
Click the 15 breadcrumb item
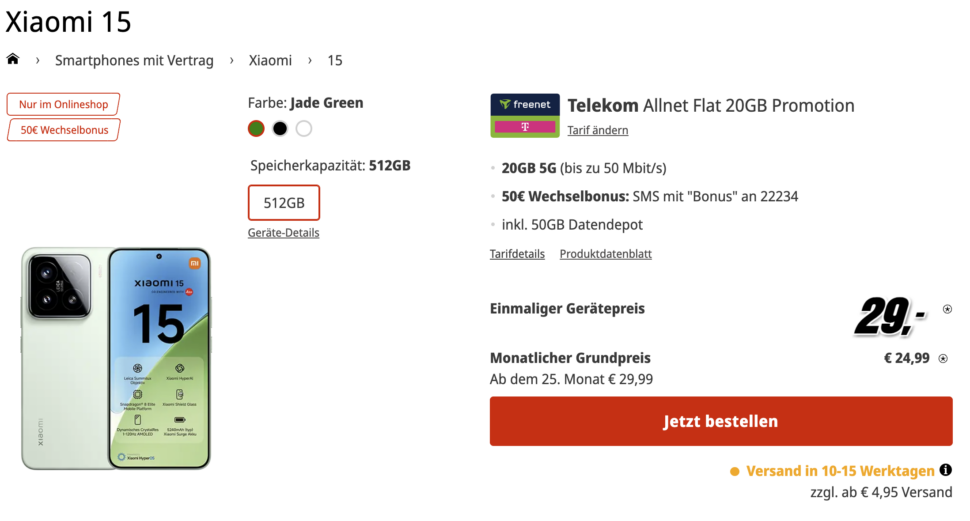click(335, 60)
